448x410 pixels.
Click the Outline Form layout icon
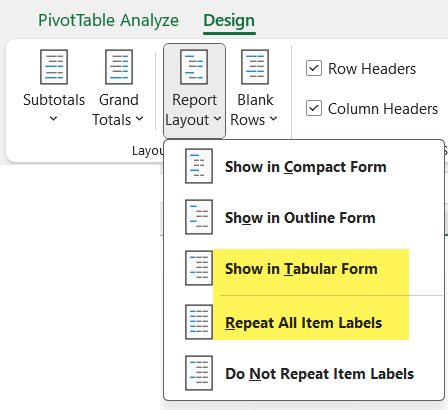(199, 217)
